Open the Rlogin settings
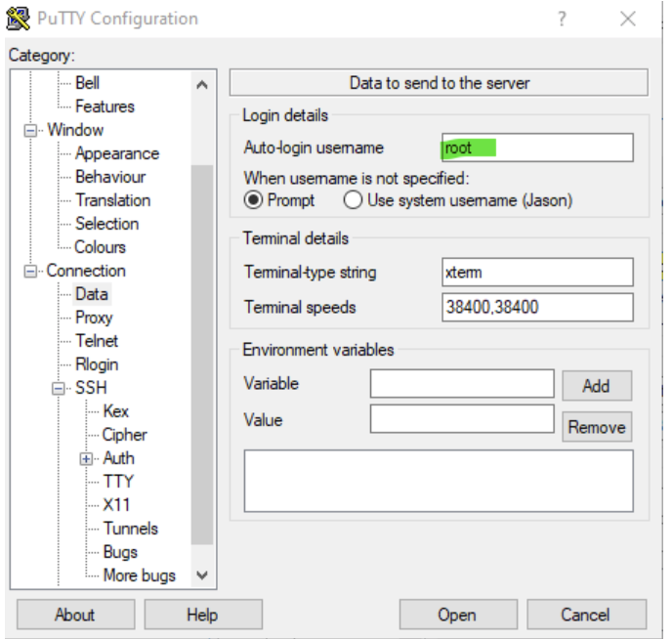672x639 pixels. [x=97, y=364]
